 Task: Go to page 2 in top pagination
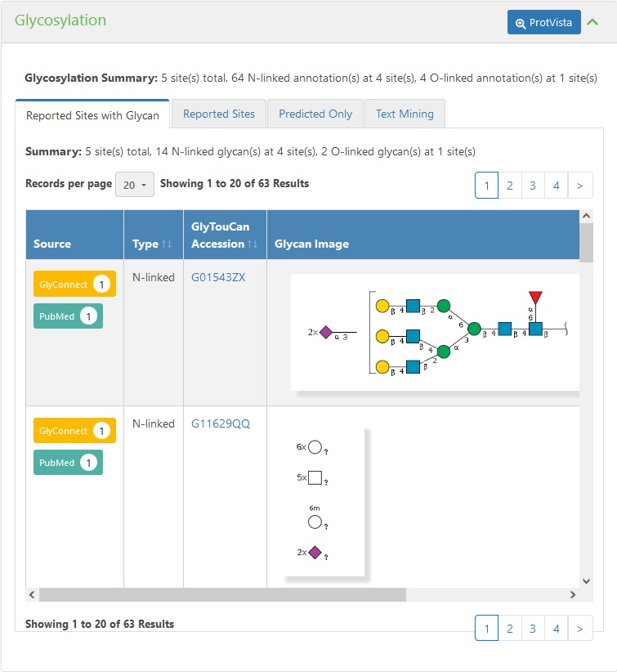(x=509, y=186)
